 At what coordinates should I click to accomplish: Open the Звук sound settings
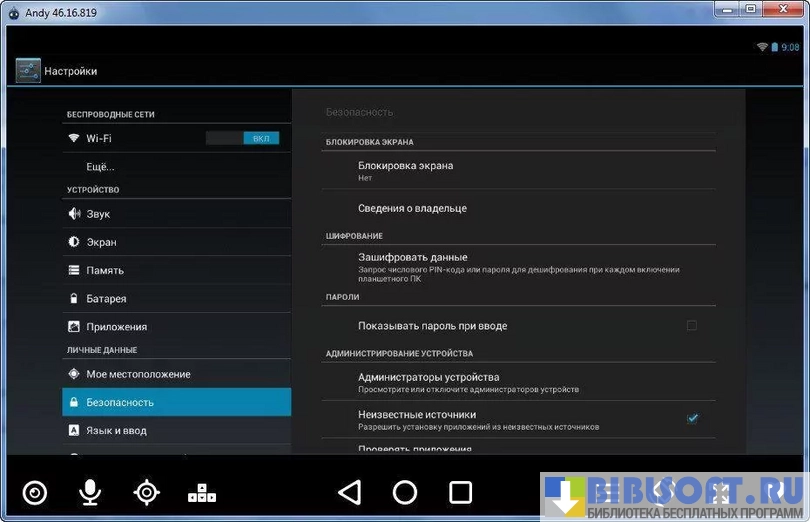pos(98,214)
